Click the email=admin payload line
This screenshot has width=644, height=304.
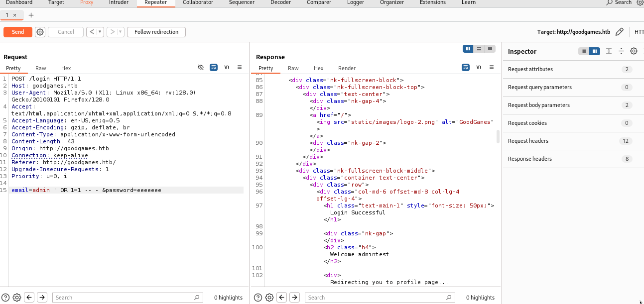[x=128, y=190]
